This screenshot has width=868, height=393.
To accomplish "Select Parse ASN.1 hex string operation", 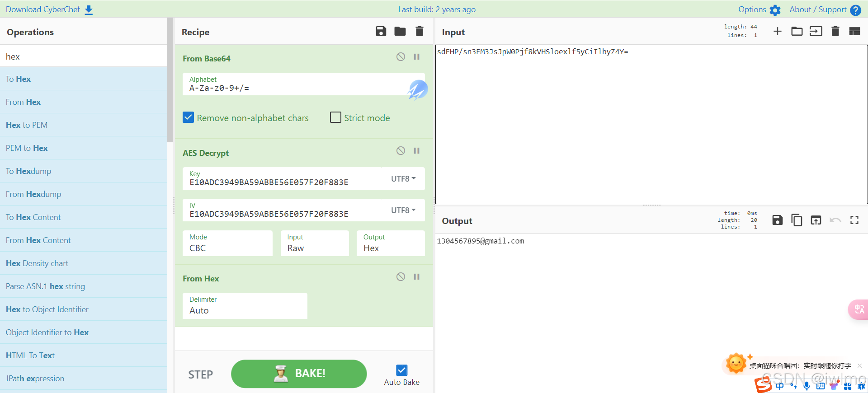I will 84,286.
